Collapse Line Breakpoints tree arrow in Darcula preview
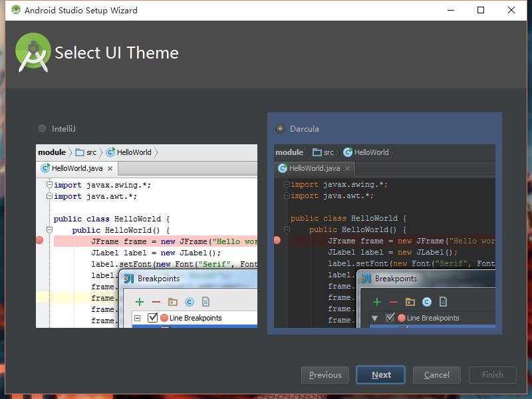This screenshot has height=399, width=532. click(374, 318)
